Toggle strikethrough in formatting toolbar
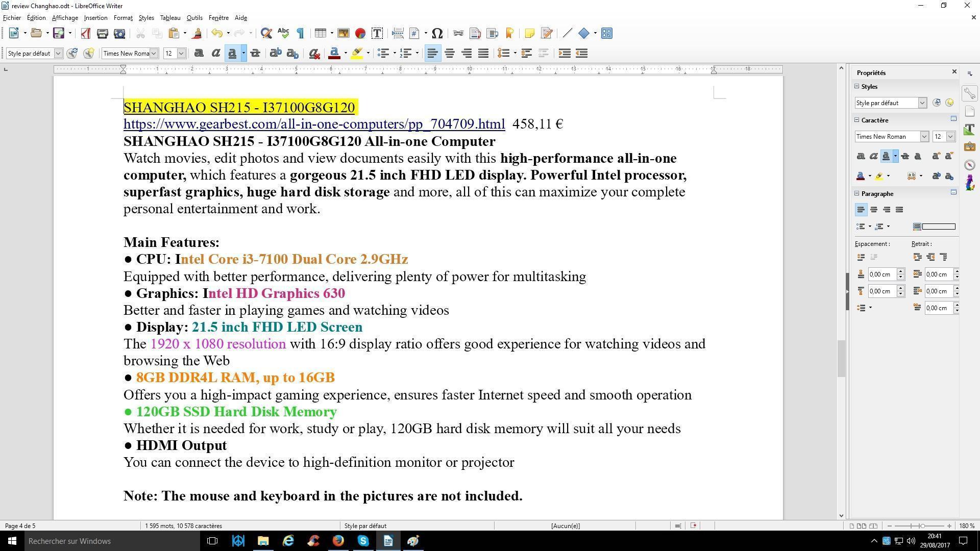This screenshot has width=980, height=551. click(x=255, y=54)
